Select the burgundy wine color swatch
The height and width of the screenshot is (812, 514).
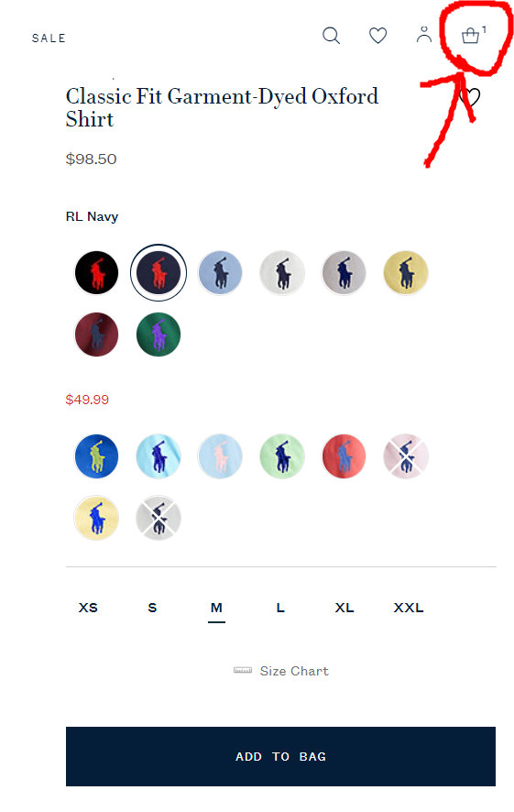point(96,335)
